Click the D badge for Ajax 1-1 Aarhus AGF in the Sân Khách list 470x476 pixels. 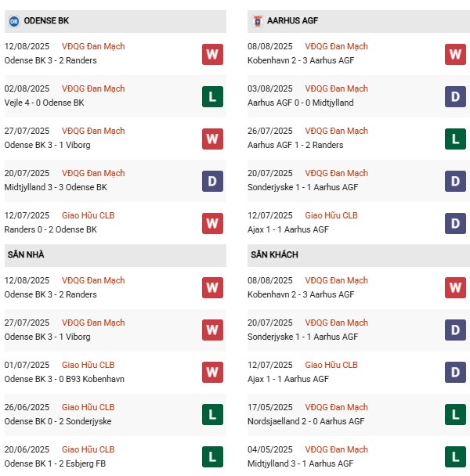[x=455, y=373]
